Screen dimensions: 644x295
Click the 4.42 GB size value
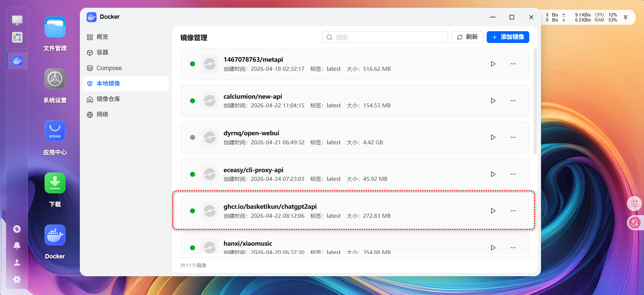tap(373, 142)
